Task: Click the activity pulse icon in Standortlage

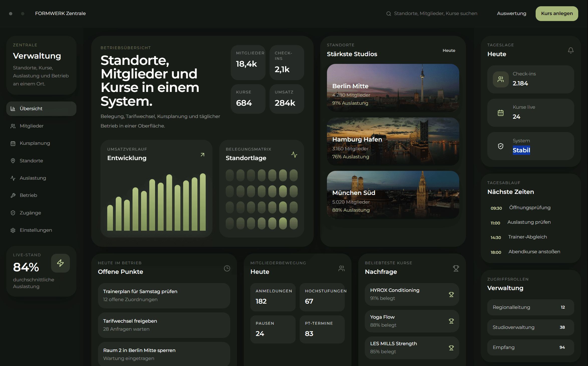Action: 294,155
